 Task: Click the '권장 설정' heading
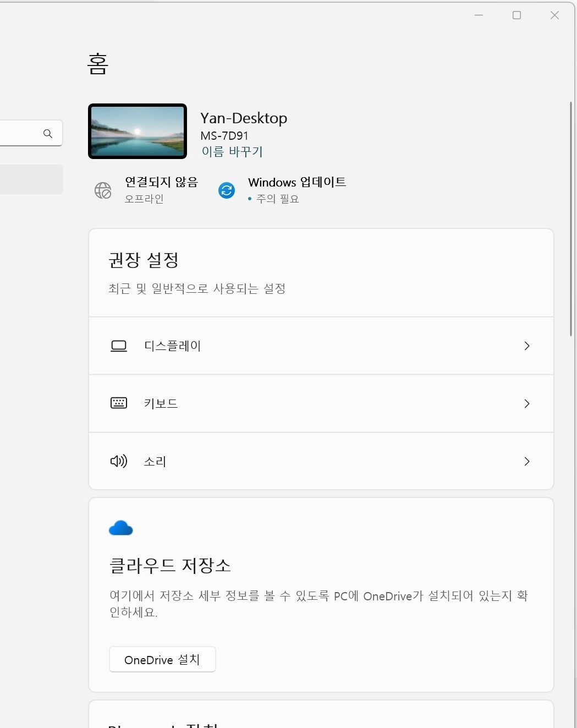(144, 260)
